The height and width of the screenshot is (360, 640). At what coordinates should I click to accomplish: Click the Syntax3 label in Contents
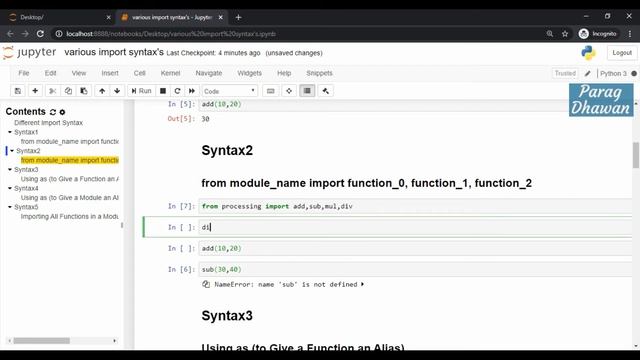coord(26,169)
